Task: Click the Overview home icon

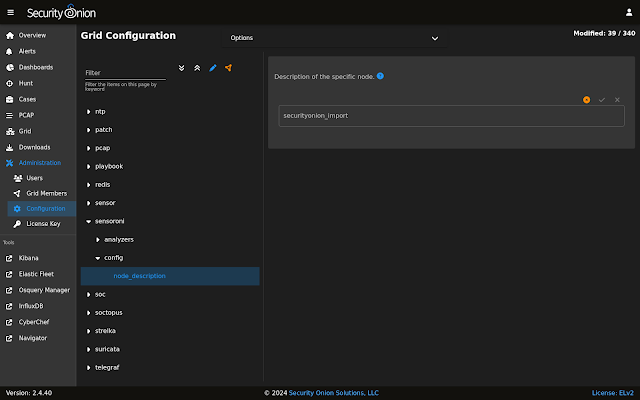Action: coord(10,36)
